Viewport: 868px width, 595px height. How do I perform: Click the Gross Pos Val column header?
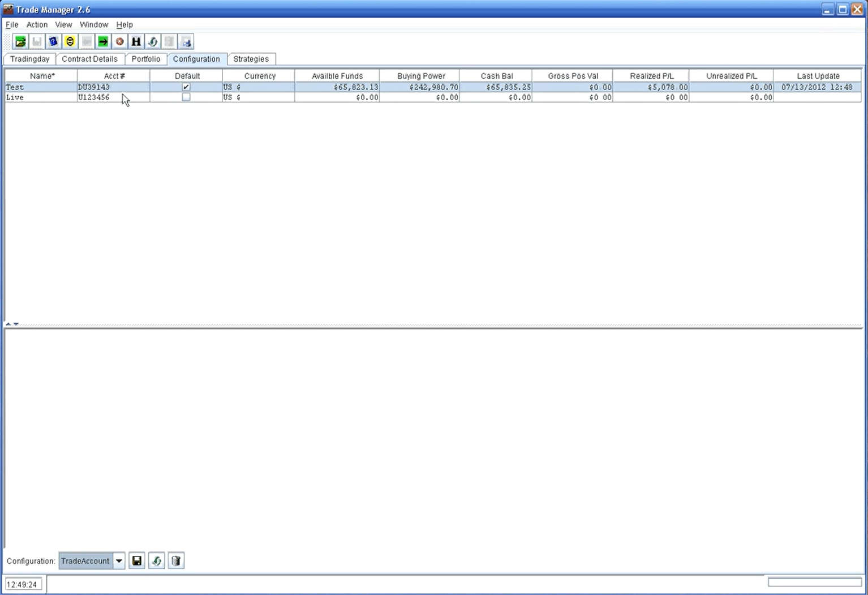click(x=573, y=76)
